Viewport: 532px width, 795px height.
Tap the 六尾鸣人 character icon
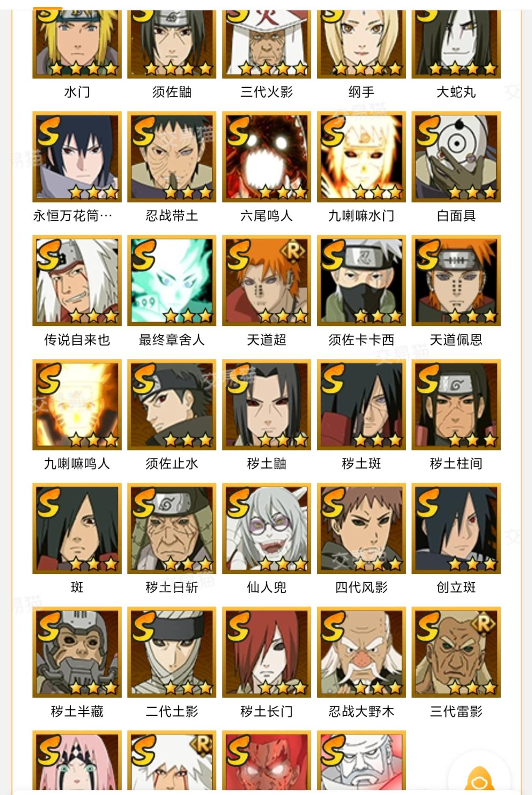point(267,157)
